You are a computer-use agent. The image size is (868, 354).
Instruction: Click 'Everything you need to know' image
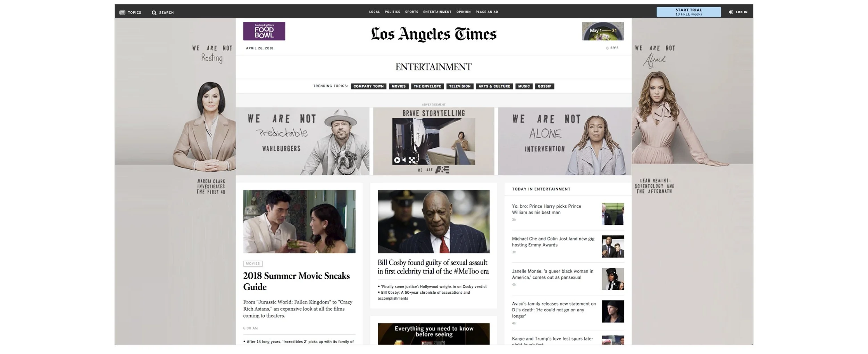434,334
